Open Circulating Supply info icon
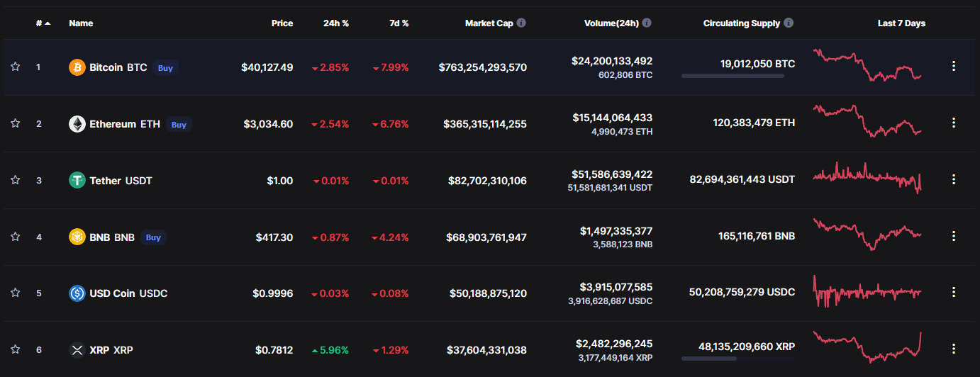The width and height of the screenshot is (980, 377). pos(789,23)
